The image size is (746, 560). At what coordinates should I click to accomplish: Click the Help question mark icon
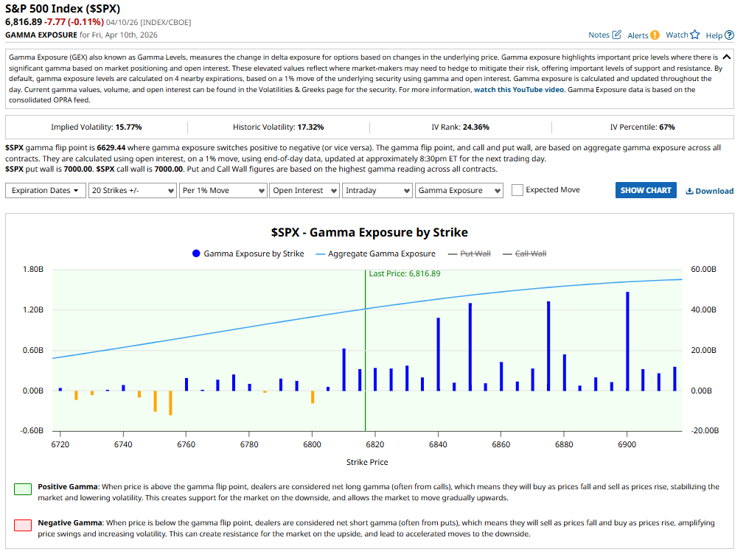click(729, 35)
